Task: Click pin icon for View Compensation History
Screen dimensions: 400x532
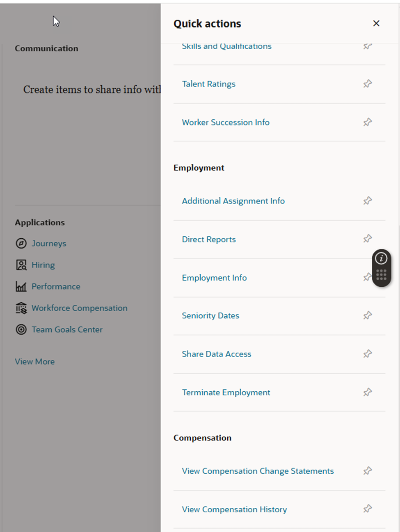Action: [368, 509]
